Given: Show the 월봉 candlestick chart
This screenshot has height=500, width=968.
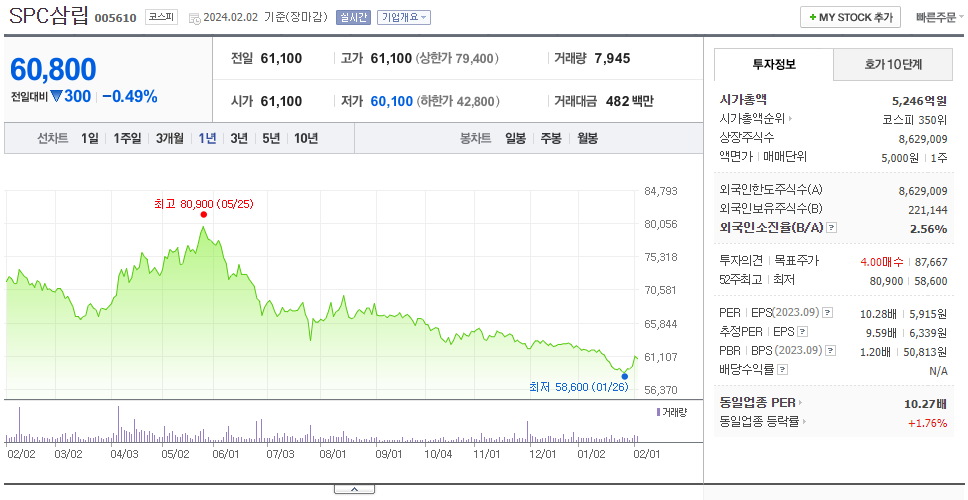Looking at the screenshot, I should 588,138.
